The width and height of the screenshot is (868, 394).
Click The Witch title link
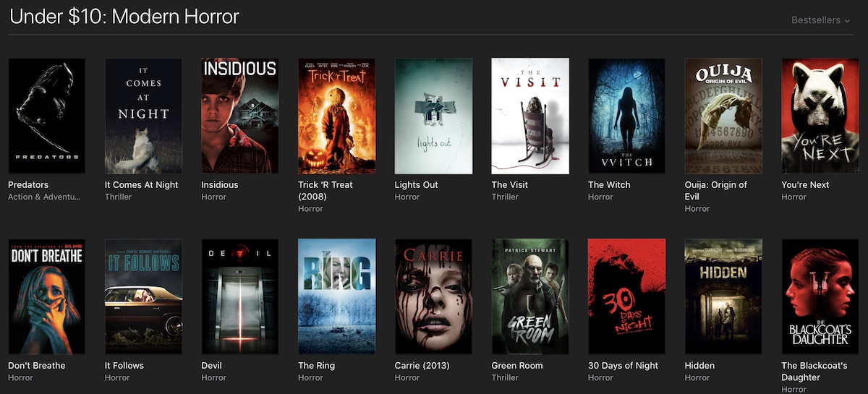point(609,185)
